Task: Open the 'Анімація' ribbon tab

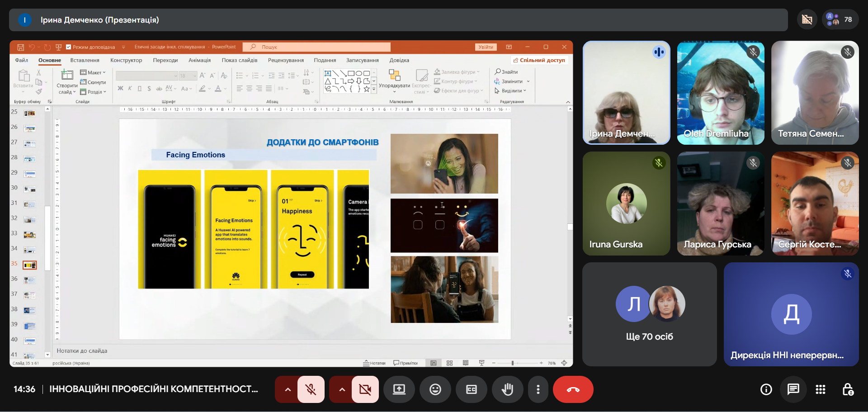Action: (199, 60)
